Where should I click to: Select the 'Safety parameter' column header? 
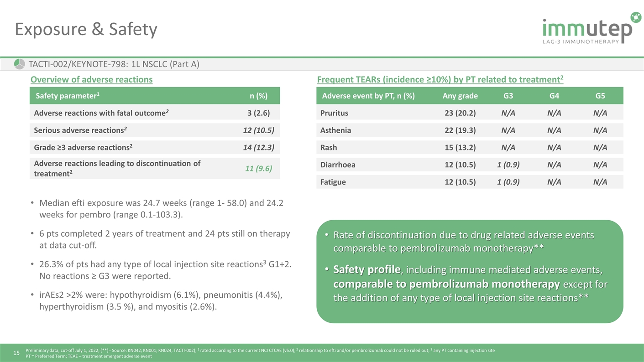click(x=68, y=96)
